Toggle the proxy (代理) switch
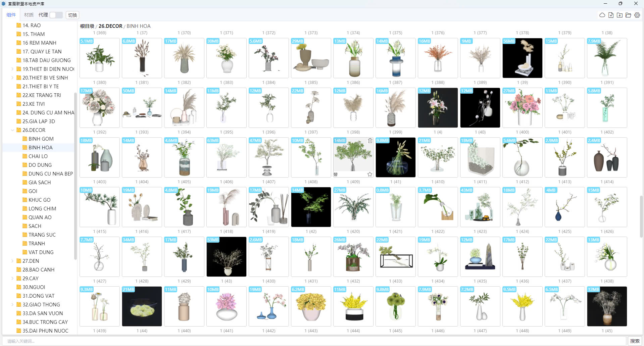The height and width of the screenshot is (346, 644). (56, 15)
